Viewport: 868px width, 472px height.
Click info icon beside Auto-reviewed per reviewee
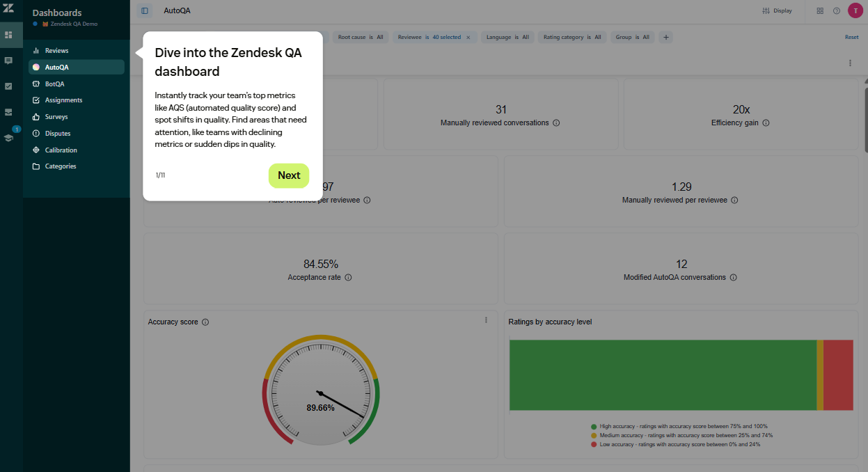[367, 200]
